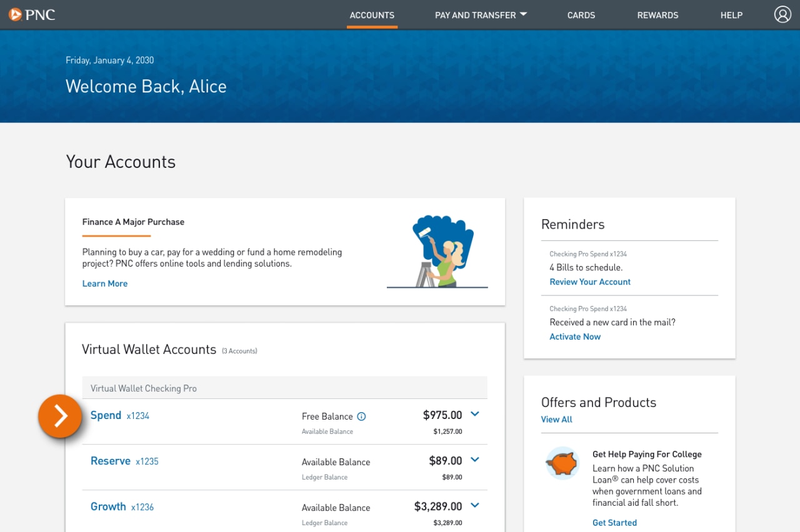Click the home remodeling illustration
800x532 pixels.
coord(437,250)
